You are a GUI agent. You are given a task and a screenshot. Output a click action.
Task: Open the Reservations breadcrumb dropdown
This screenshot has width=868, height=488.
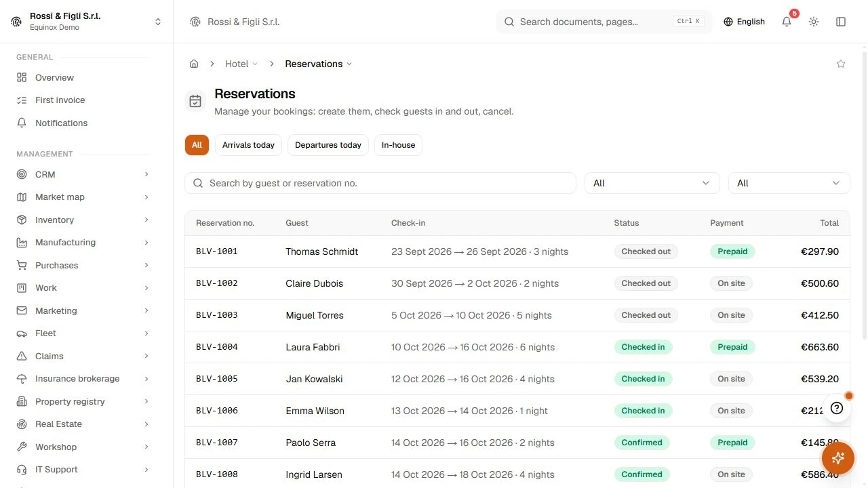[x=318, y=64]
